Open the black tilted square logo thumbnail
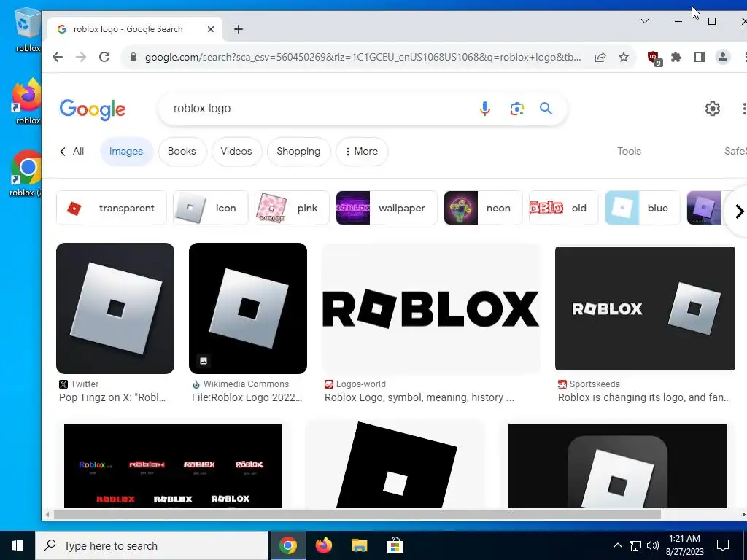The width and height of the screenshot is (747, 560). coord(395,464)
